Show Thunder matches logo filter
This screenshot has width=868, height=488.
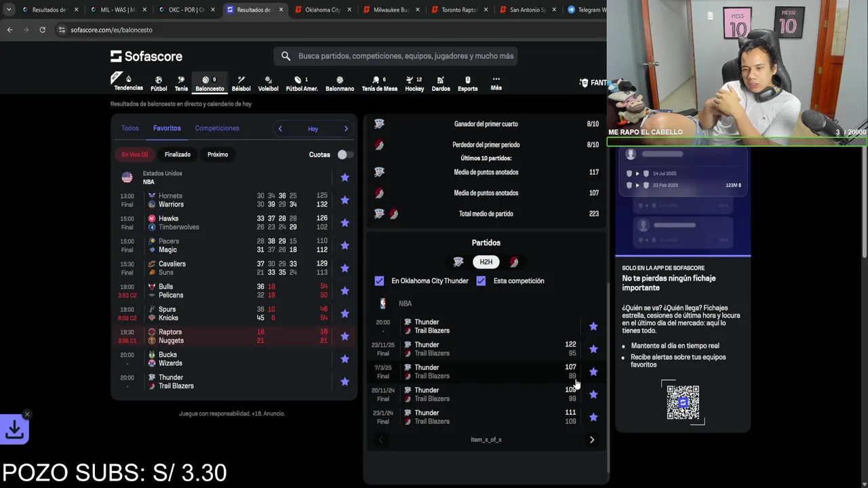tap(458, 262)
